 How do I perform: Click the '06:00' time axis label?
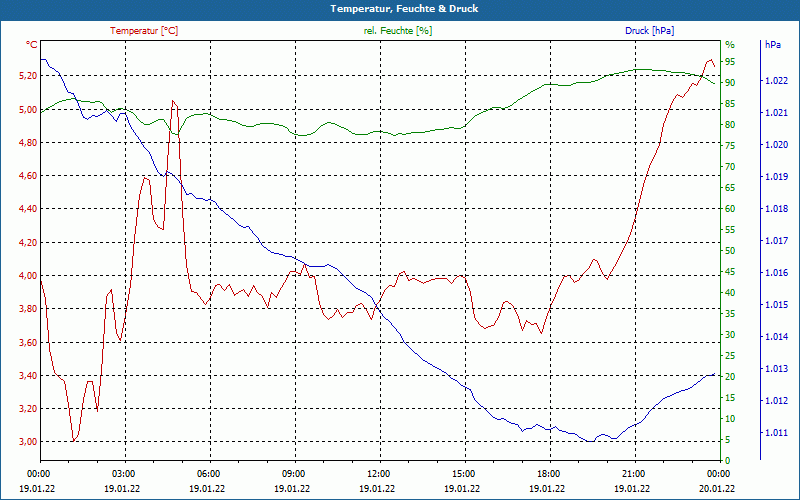coord(207,474)
